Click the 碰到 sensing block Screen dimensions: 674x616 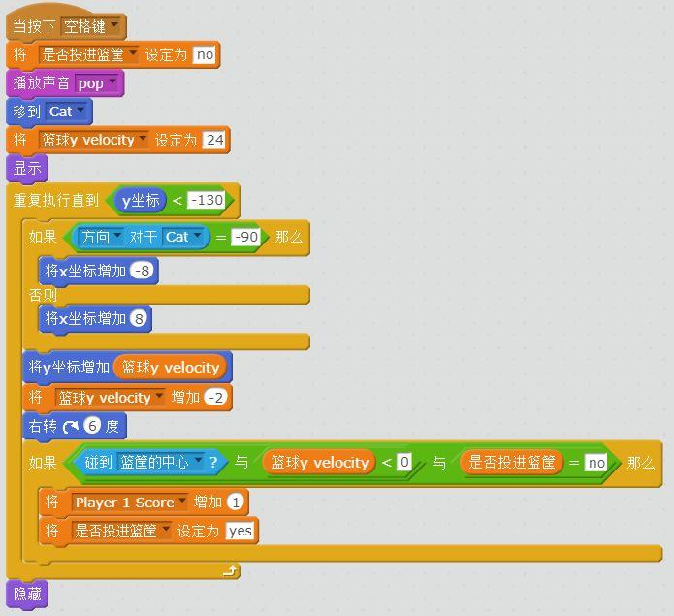[x=150, y=462]
